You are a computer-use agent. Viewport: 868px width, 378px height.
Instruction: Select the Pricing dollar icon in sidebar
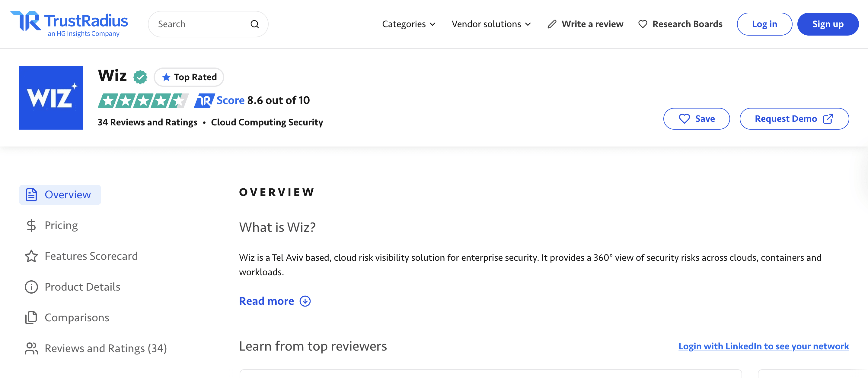pos(31,225)
